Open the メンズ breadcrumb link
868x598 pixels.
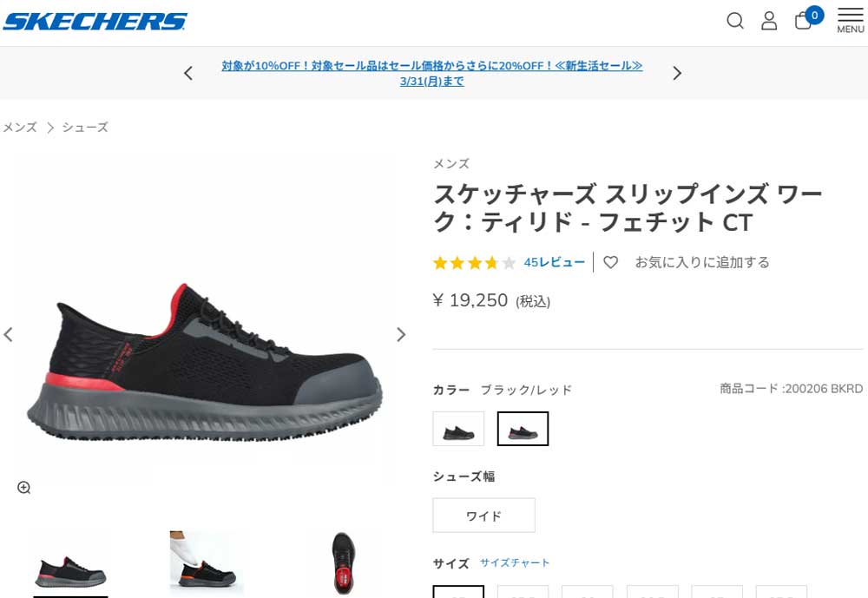point(20,128)
